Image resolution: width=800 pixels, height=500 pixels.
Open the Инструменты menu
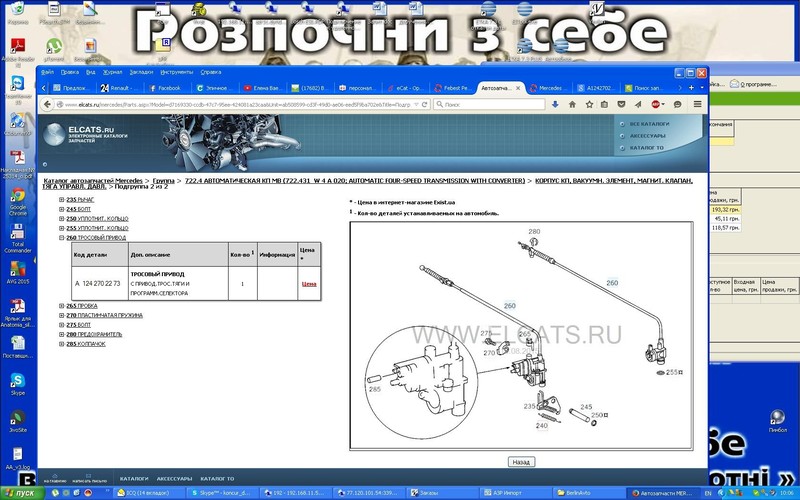tap(177, 72)
